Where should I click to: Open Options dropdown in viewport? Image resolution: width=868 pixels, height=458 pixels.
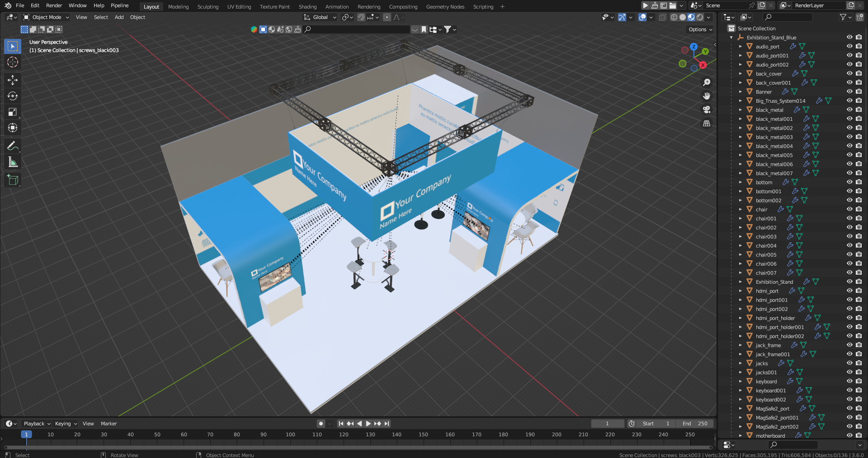[x=700, y=29]
